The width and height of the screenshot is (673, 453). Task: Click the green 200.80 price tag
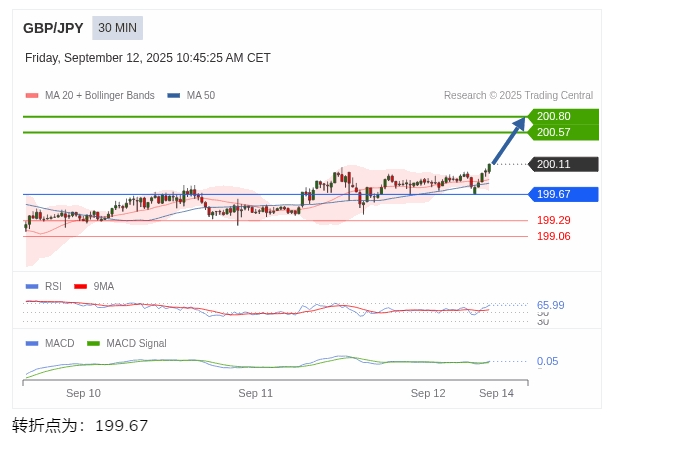click(x=562, y=116)
